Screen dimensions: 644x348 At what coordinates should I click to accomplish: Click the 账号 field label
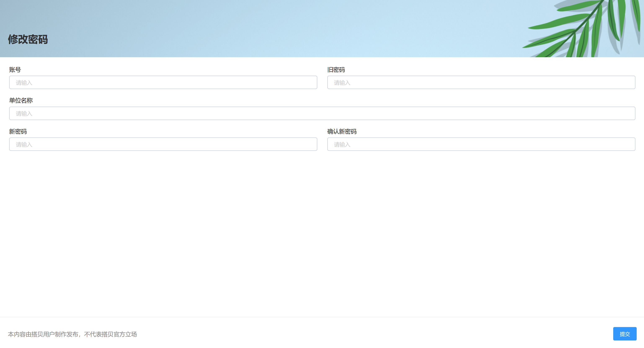click(15, 70)
